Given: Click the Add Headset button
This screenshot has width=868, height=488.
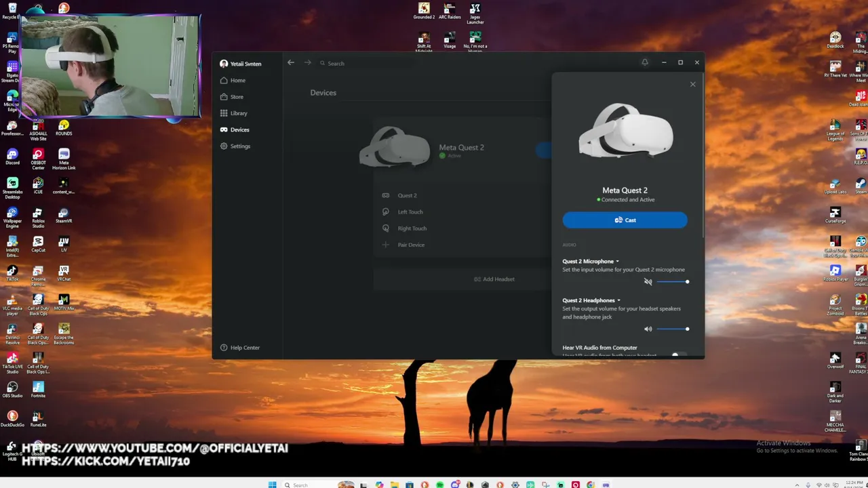Looking at the screenshot, I should [x=494, y=279].
